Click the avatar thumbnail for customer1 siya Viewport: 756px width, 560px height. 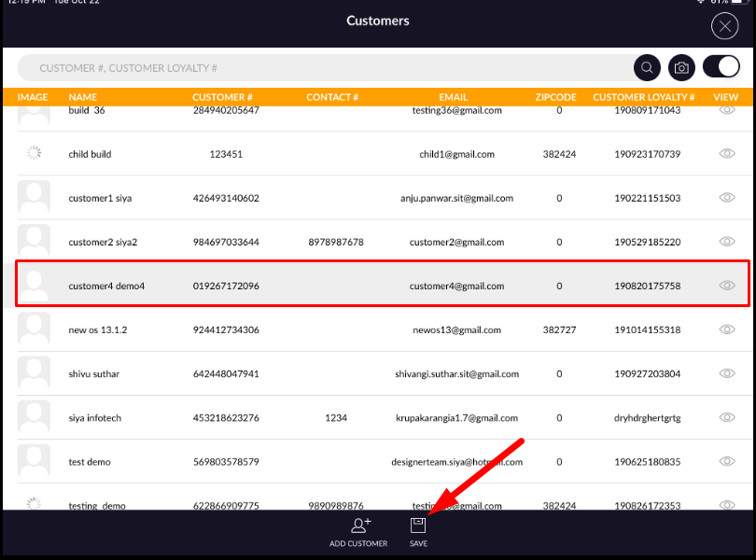34,197
